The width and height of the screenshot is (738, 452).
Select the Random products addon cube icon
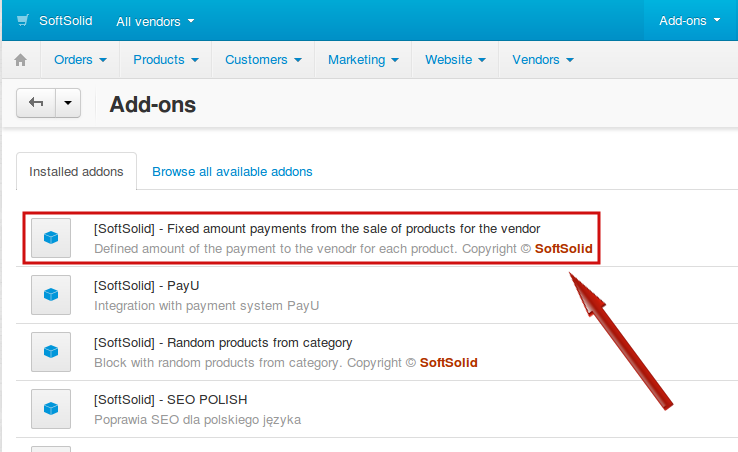point(51,352)
